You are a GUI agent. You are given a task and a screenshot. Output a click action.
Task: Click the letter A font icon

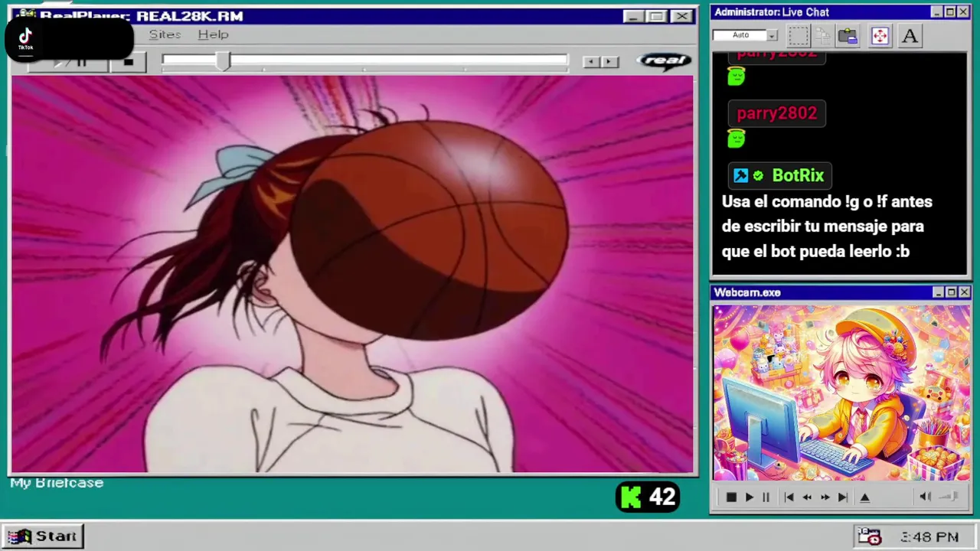[x=910, y=35]
